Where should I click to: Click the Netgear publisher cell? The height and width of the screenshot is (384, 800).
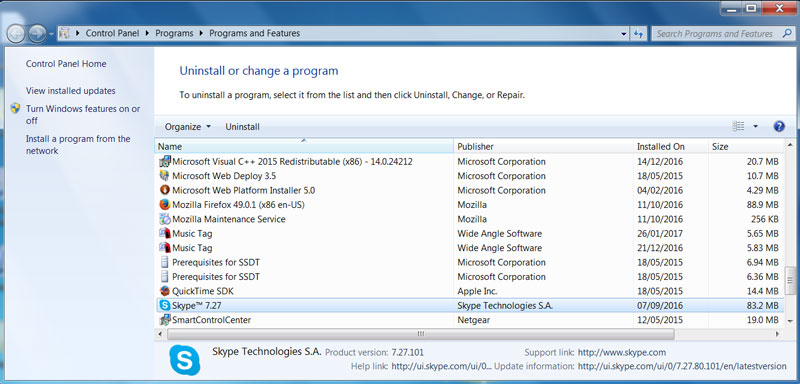tap(472, 320)
